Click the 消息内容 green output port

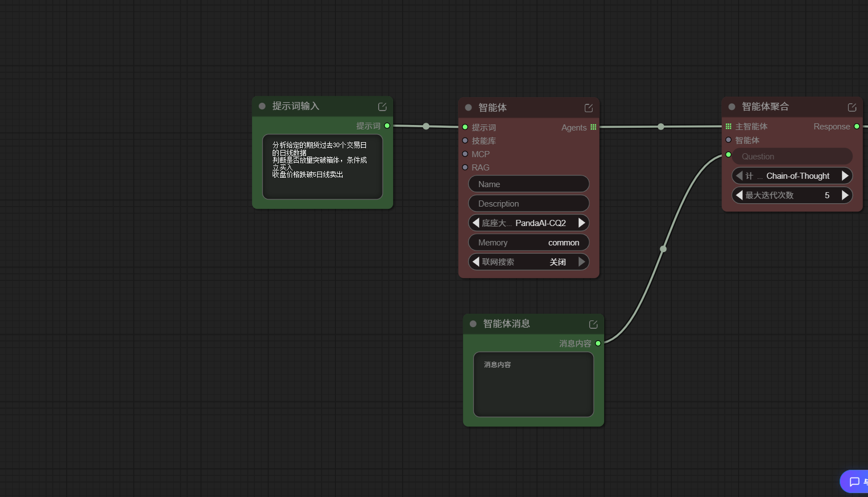(598, 343)
